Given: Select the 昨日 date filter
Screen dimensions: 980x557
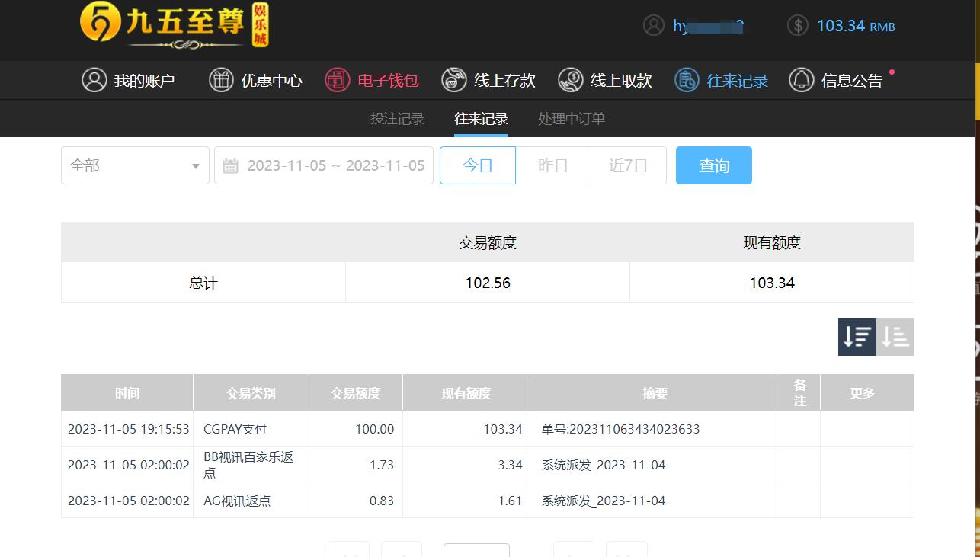Looking at the screenshot, I should pos(553,165).
